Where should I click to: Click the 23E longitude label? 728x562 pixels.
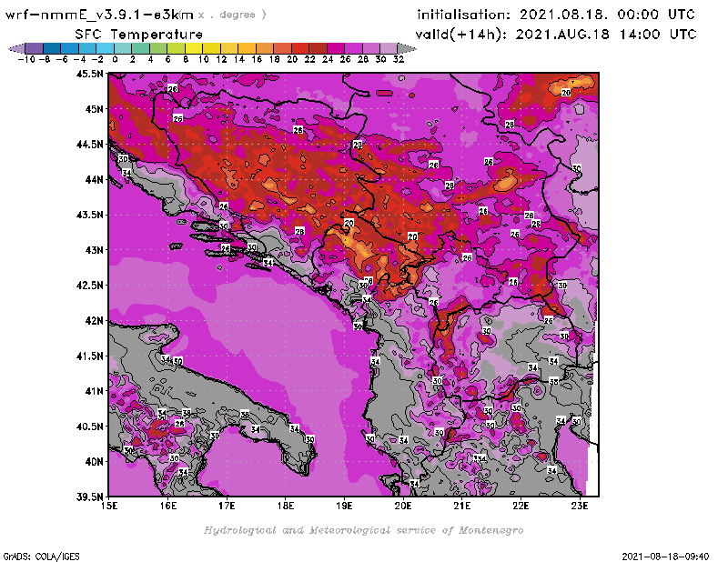pyautogui.click(x=580, y=506)
